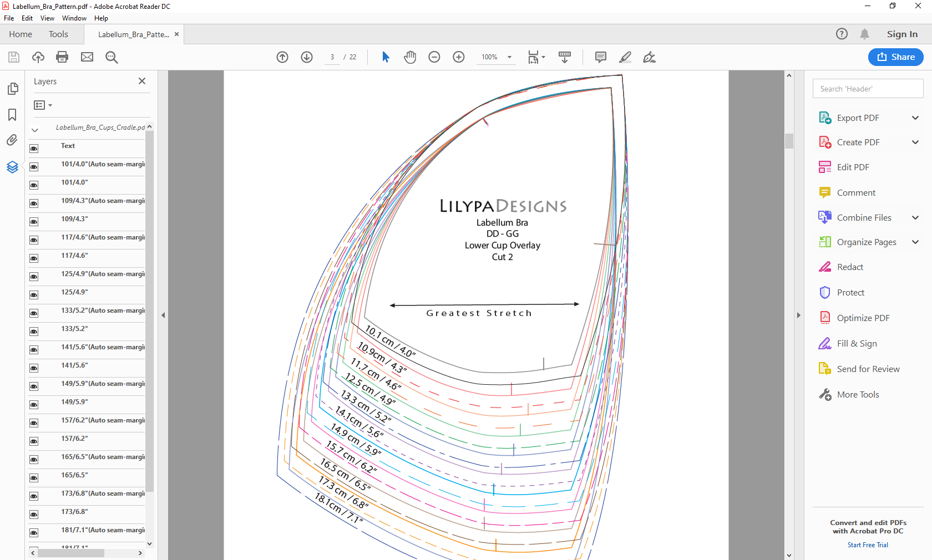Click the read mode keyboard icon
Image resolution: width=932 pixels, height=560 pixels.
(x=565, y=57)
